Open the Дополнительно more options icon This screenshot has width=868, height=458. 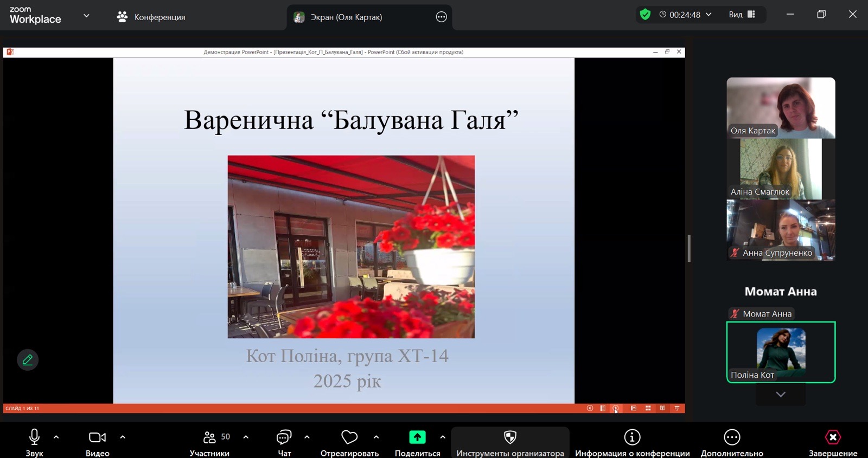pos(732,437)
